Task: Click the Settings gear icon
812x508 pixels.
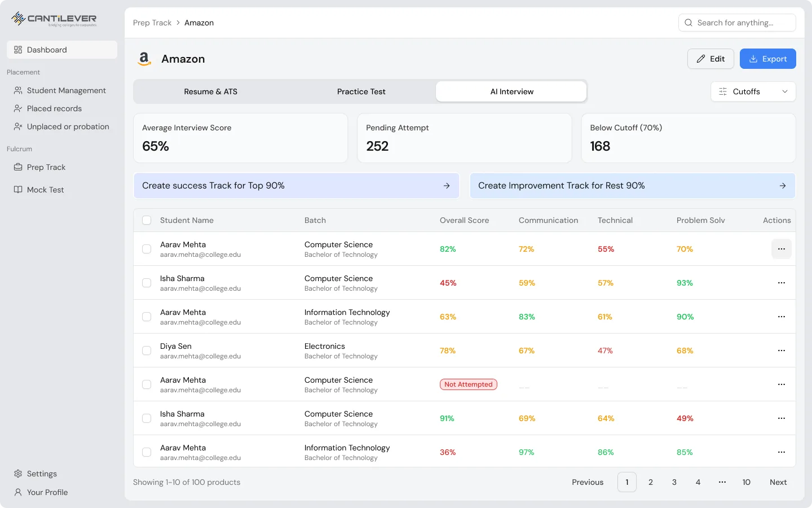Action: (18, 474)
